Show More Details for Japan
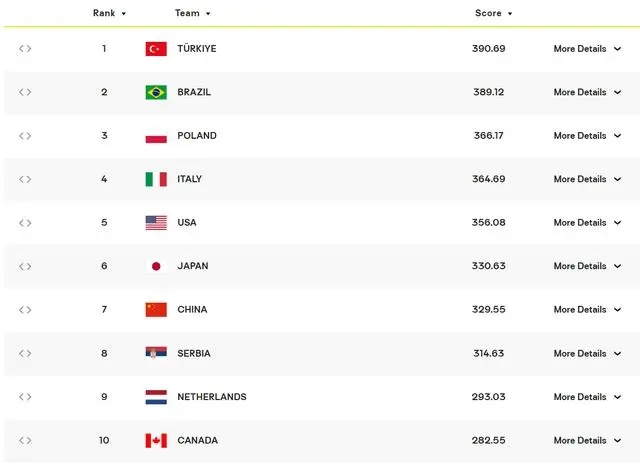The image size is (640, 464). (x=587, y=266)
